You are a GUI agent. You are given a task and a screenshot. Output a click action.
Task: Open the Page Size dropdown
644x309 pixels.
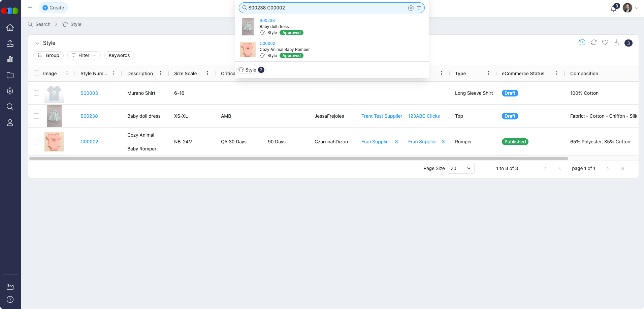click(461, 168)
